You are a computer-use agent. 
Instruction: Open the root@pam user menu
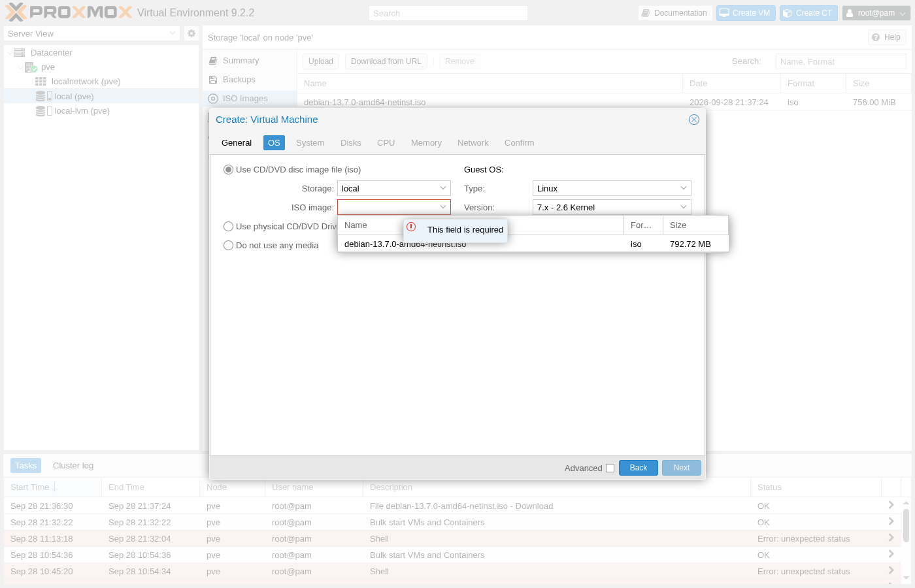(876, 13)
